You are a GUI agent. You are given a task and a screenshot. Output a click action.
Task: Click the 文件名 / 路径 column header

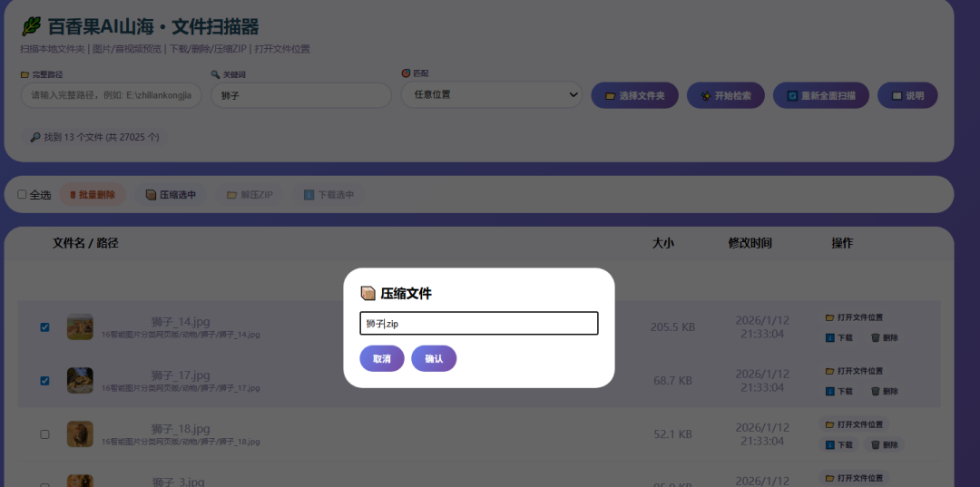coord(85,243)
